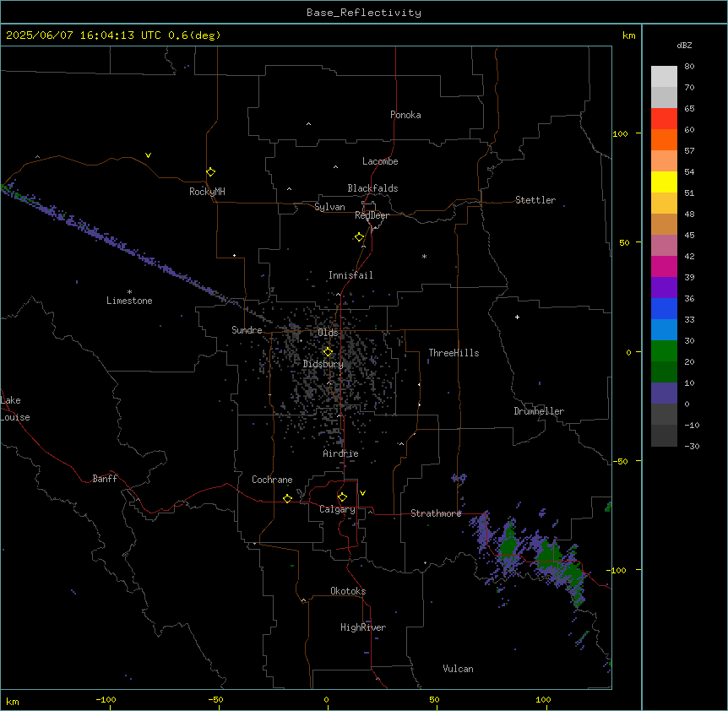Select the magenta legend swatch below 42
The width and height of the screenshot is (728, 711).
pyautogui.click(x=664, y=266)
